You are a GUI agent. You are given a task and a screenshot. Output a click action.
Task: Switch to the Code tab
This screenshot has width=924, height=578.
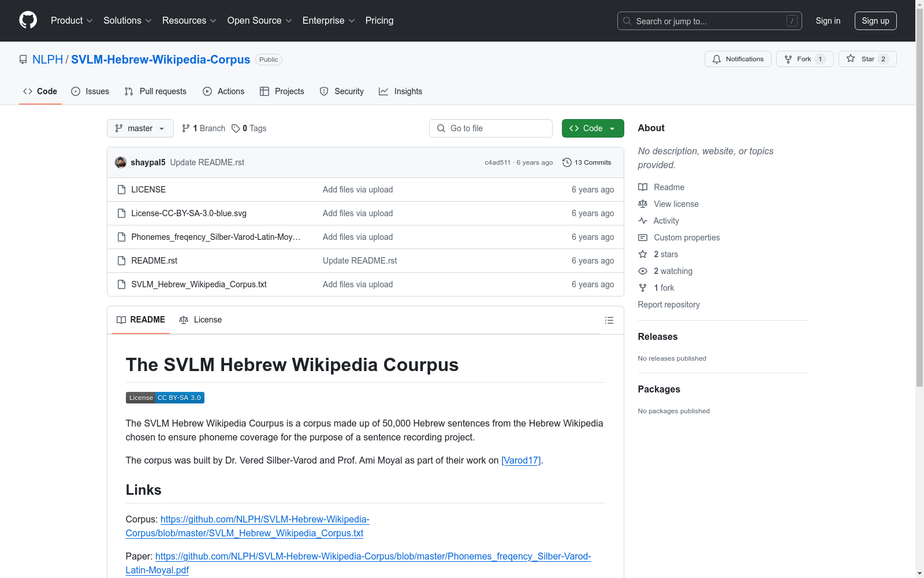(x=40, y=91)
